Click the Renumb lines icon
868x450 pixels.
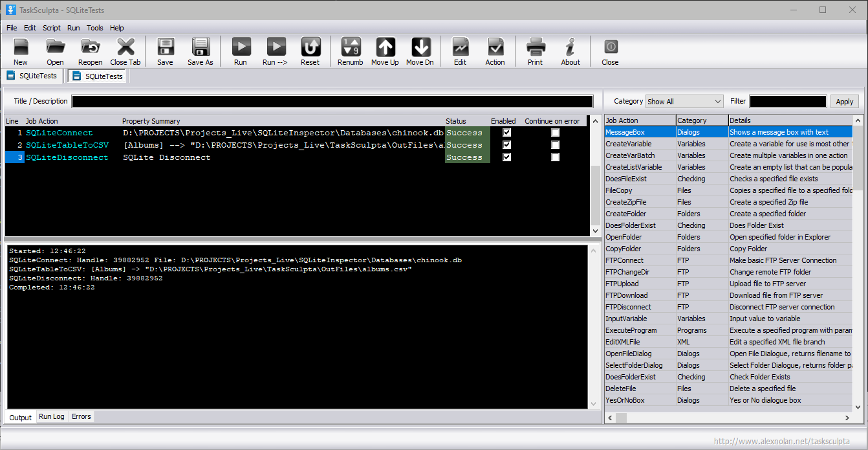[351, 48]
